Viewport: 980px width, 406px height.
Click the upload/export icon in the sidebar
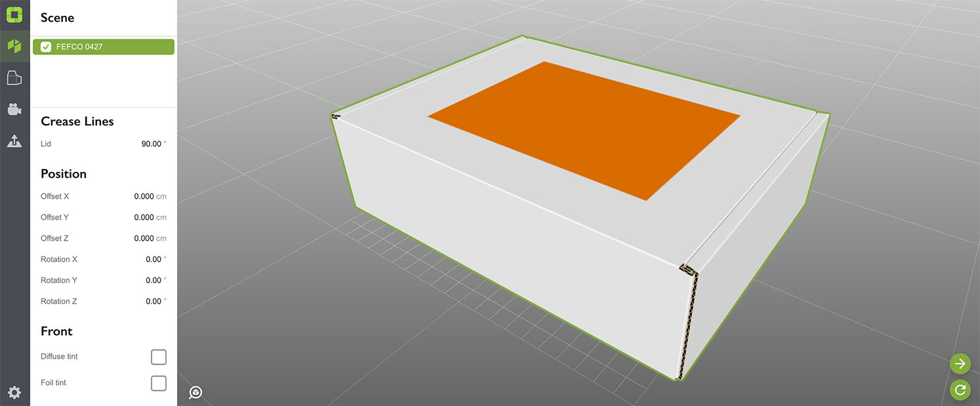(x=14, y=140)
